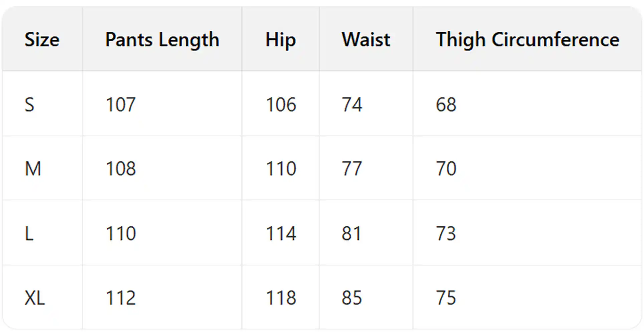Select the L size row label

point(29,233)
